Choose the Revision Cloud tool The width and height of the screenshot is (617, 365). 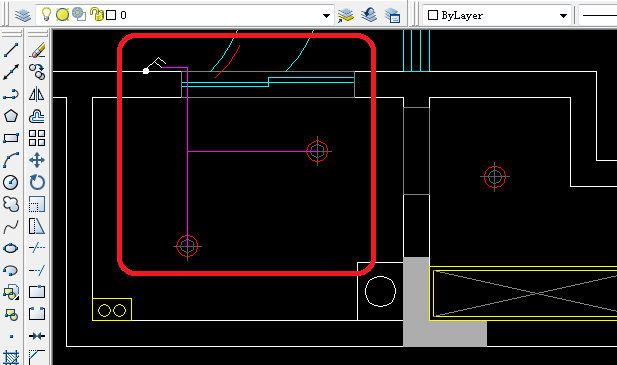point(11,204)
